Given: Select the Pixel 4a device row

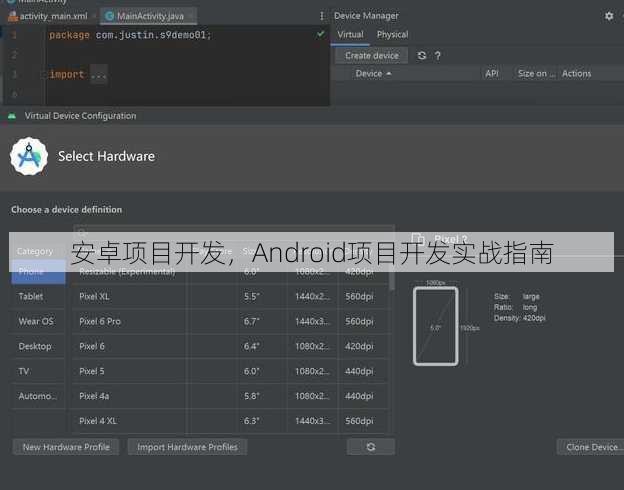Looking at the screenshot, I should pyautogui.click(x=230, y=396).
